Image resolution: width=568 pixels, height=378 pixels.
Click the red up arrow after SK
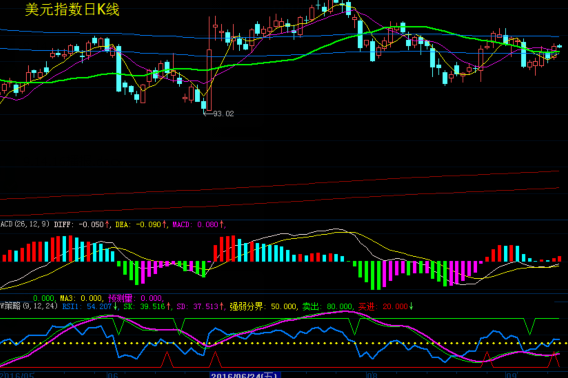pos(168,307)
